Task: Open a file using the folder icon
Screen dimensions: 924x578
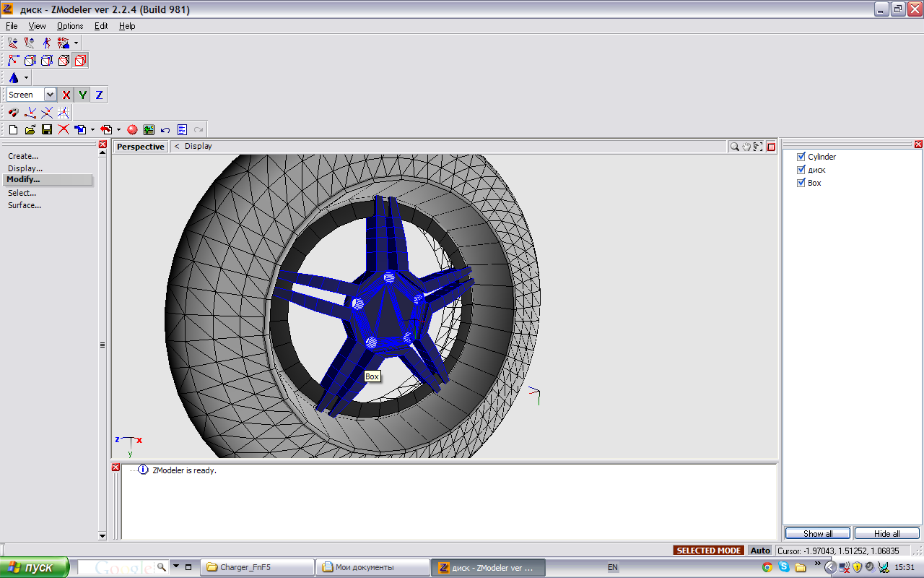Action: point(30,130)
